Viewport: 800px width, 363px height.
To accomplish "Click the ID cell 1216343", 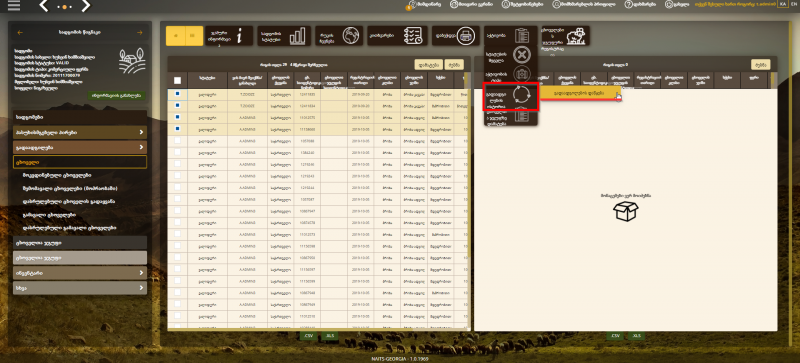I will pyautogui.click(x=307, y=176).
